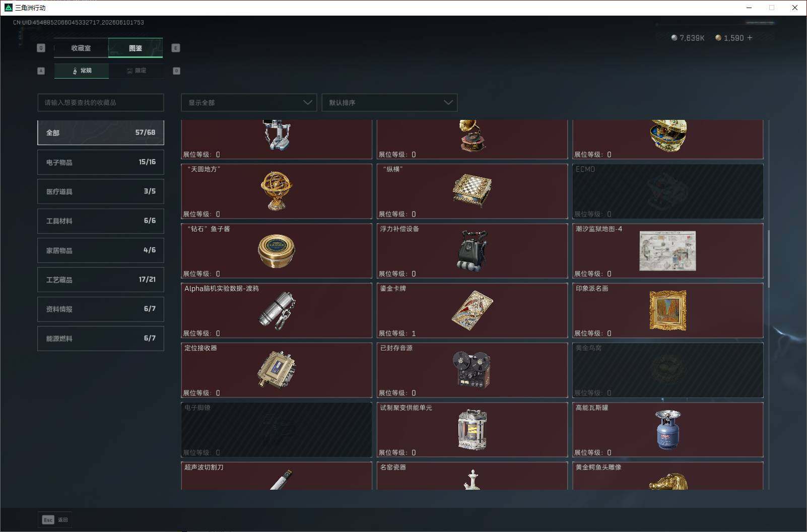Select the 医疗道具 3/5 category
The image size is (807, 532).
click(101, 191)
